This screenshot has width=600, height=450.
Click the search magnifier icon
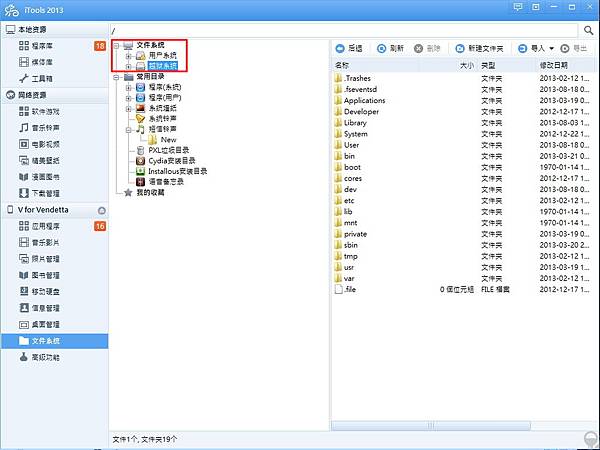[588, 30]
